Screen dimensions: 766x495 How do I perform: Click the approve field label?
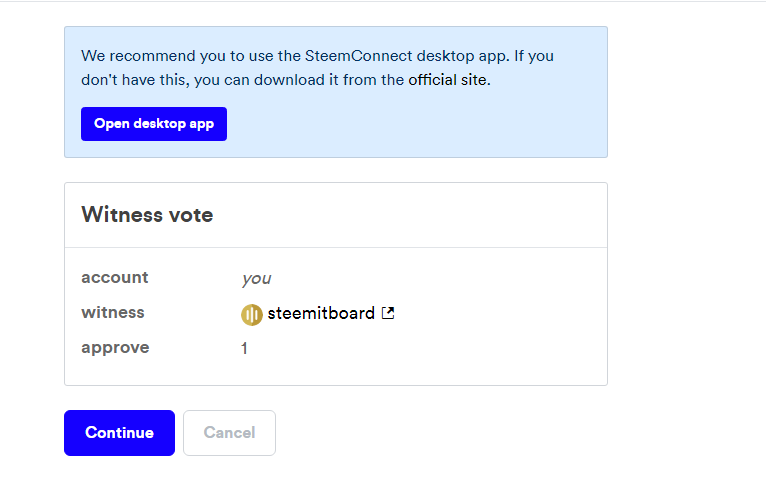(115, 348)
